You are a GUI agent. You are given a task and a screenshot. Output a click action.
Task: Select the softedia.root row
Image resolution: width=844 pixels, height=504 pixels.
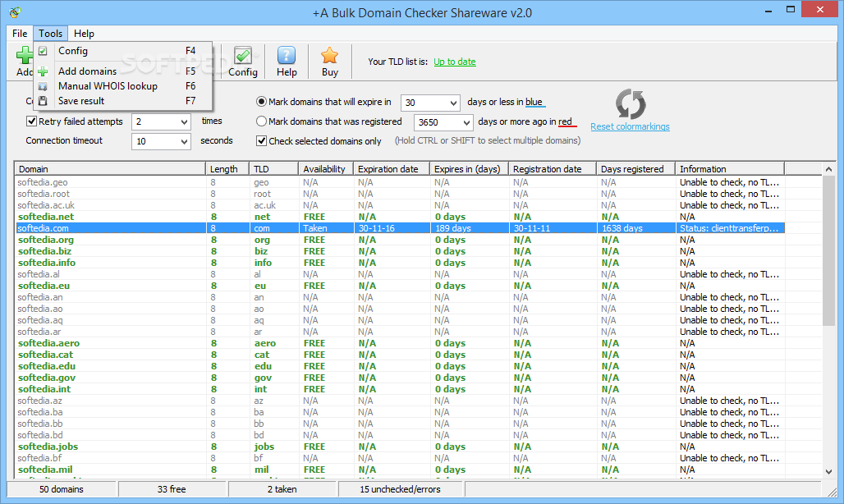pos(400,194)
